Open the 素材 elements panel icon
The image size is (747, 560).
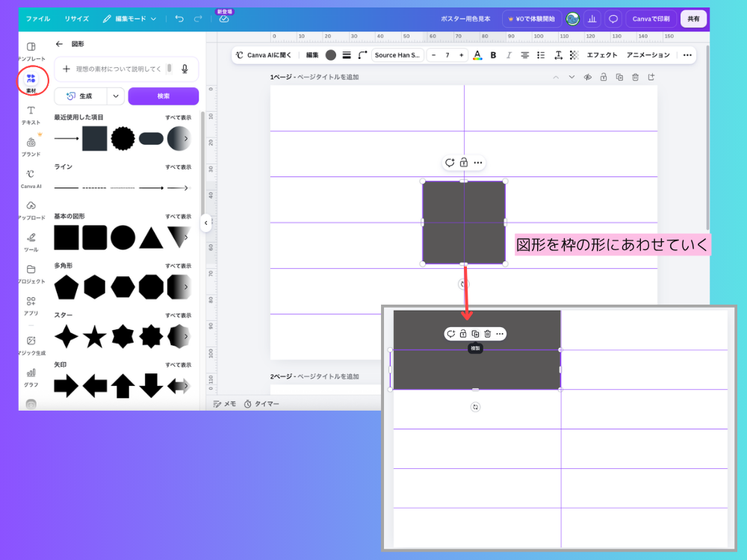click(x=31, y=81)
